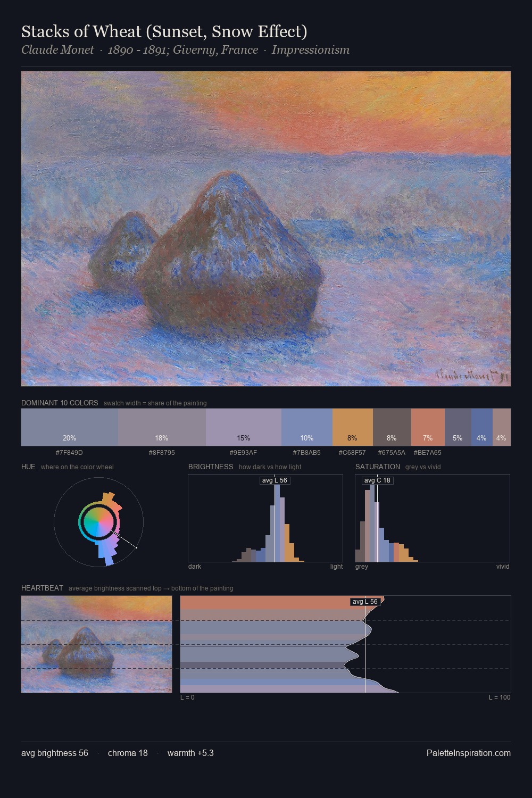The image size is (532, 798).
Task: Open the PaletteInspiration.com link
Action: 469,753
